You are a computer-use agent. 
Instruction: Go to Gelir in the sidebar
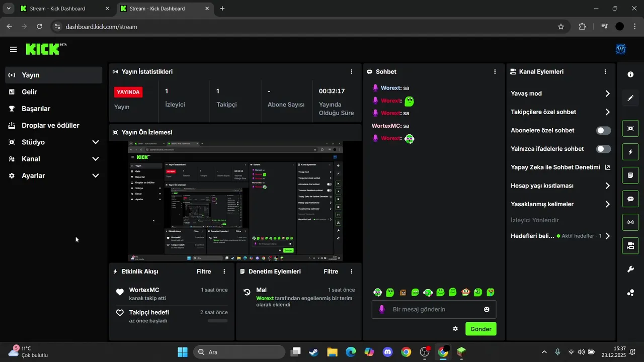point(53,92)
